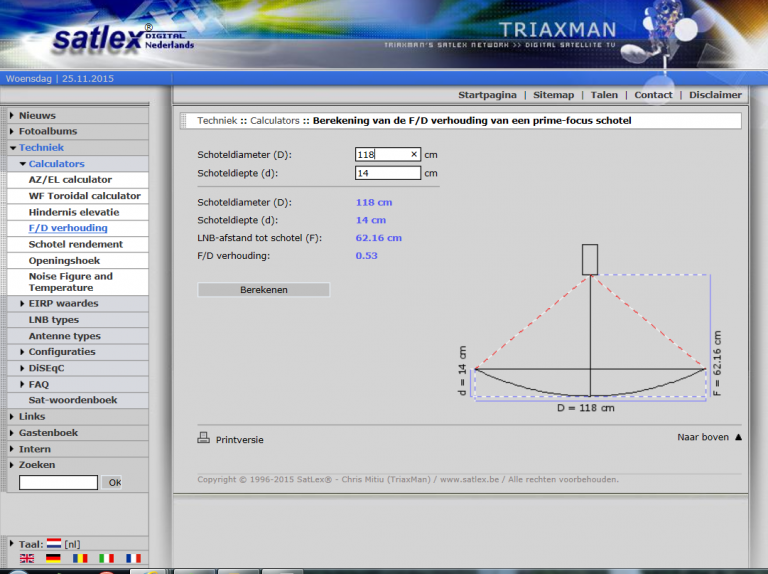Click the Naar boven up arrow
This screenshot has width=768, height=574.
click(x=739, y=437)
